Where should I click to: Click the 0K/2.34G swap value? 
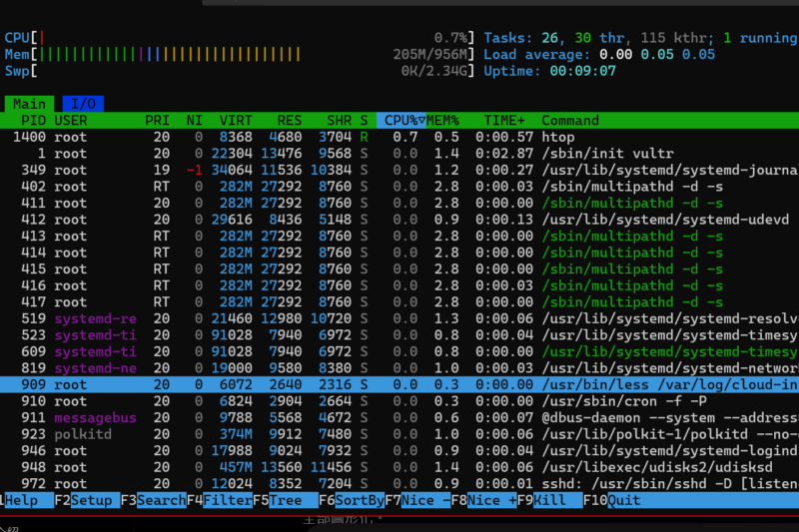[433, 71]
